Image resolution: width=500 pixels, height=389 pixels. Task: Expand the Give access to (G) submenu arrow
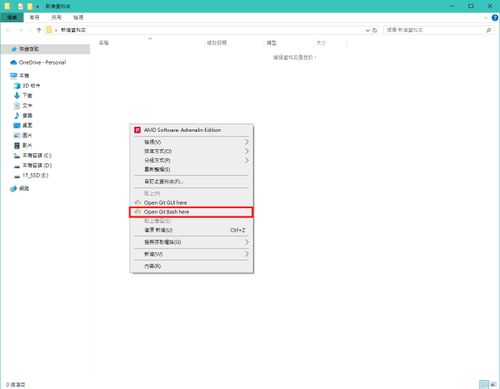(x=247, y=242)
